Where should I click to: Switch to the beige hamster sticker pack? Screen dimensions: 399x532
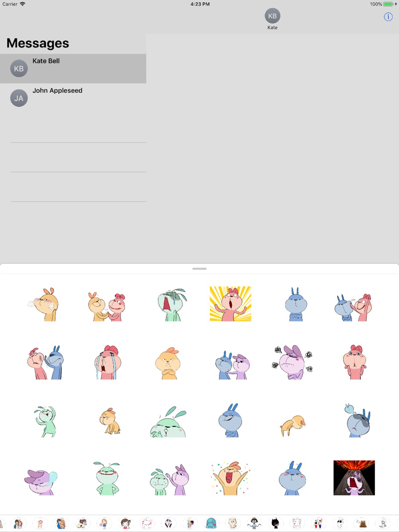pyautogui.click(x=233, y=523)
